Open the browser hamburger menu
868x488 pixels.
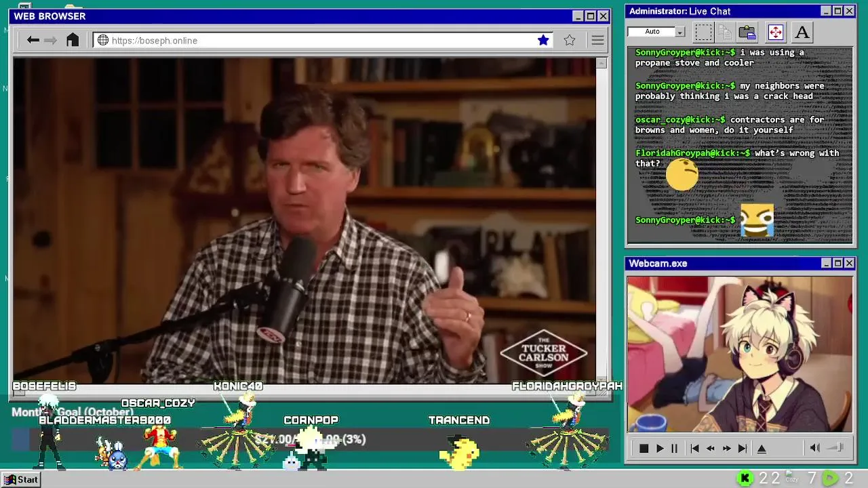(x=597, y=40)
